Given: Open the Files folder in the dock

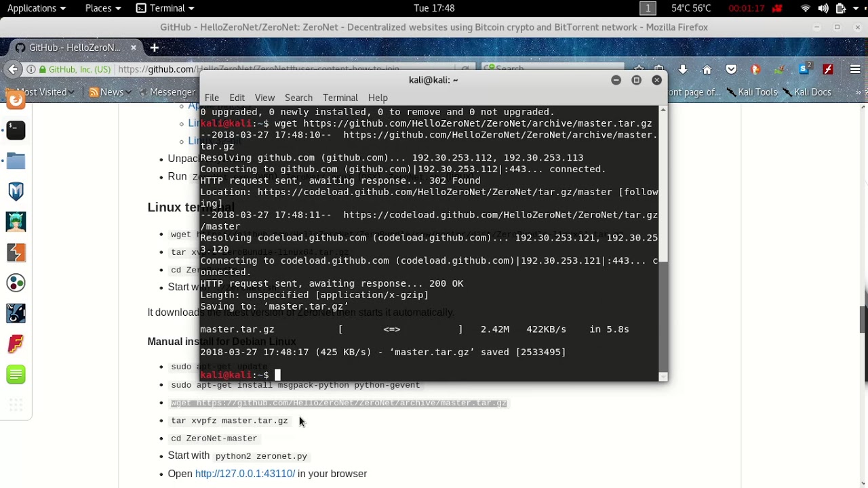Looking at the screenshot, I should (16, 161).
